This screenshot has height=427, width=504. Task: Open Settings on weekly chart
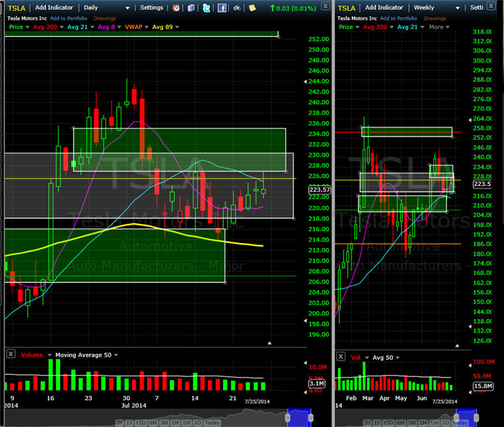pyautogui.click(x=476, y=7)
